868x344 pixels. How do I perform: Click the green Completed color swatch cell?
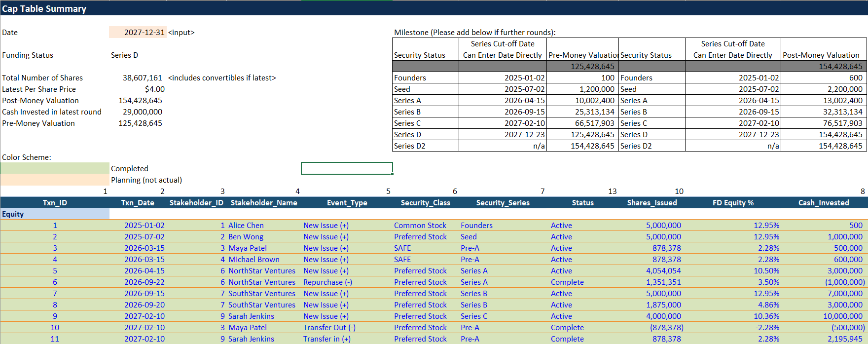click(55, 169)
